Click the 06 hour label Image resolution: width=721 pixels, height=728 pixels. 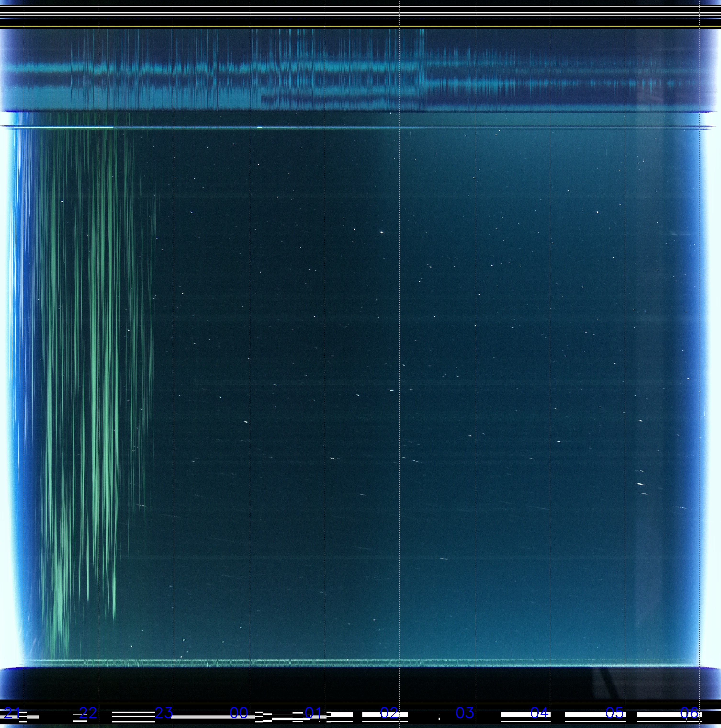689,712
